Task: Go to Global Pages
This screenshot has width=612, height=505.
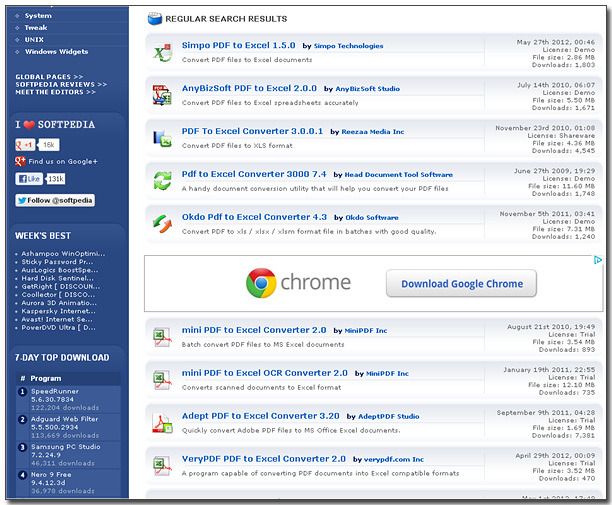Action: click(49, 77)
